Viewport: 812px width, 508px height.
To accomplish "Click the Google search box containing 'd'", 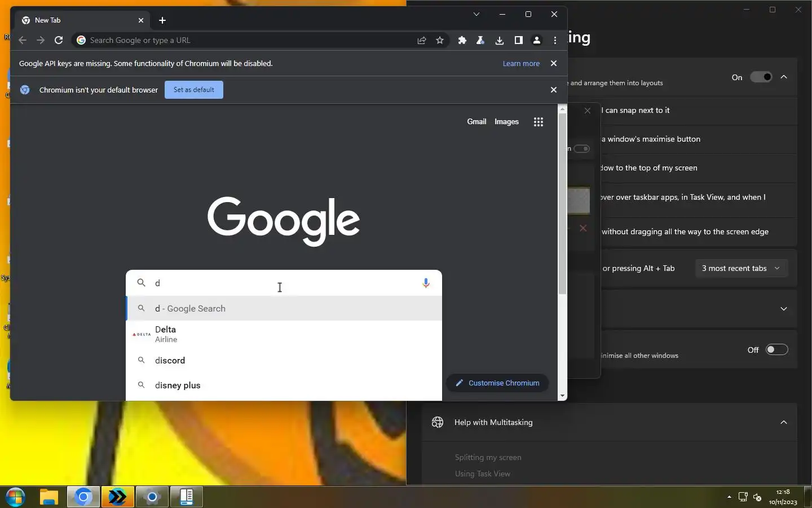I will pos(284,283).
